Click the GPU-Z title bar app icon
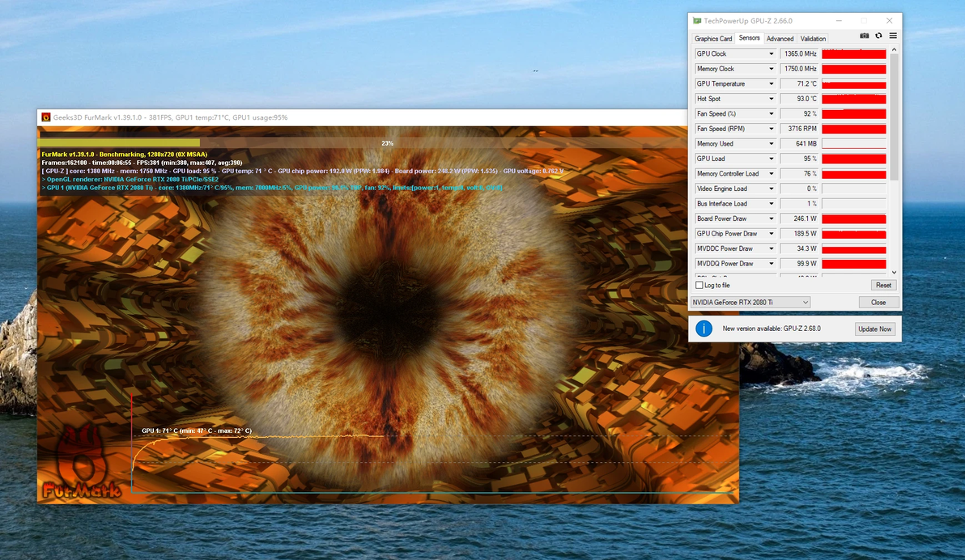This screenshot has width=965, height=560. click(697, 21)
